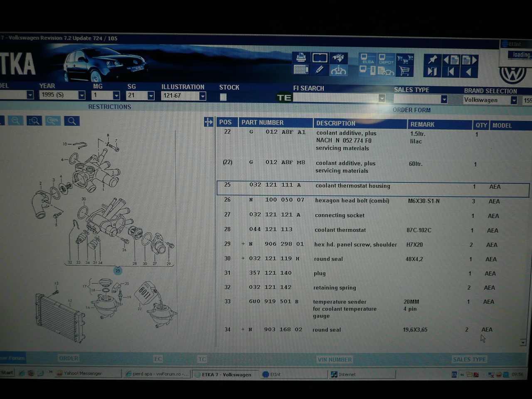Click the single shopping cart icon
532x399 pixels.
click(x=405, y=71)
